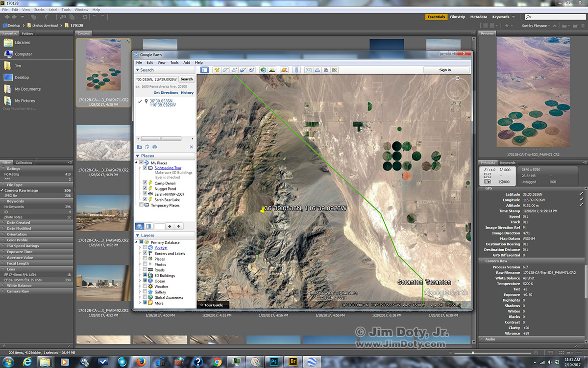Open the Stacks menu in Bridge
Viewport: 588px width, 368px height.
39,10
